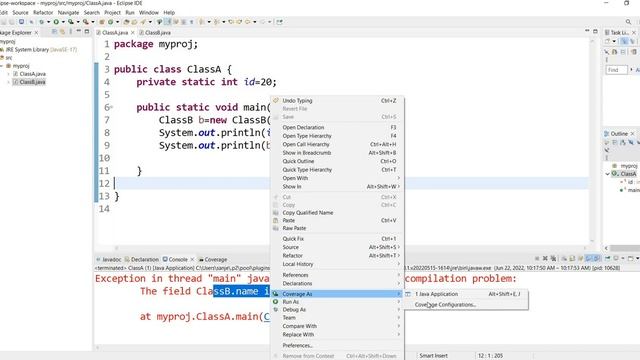Close the Console view tab
The width and height of the screenshot is (640, 360).
coord(192,260)
